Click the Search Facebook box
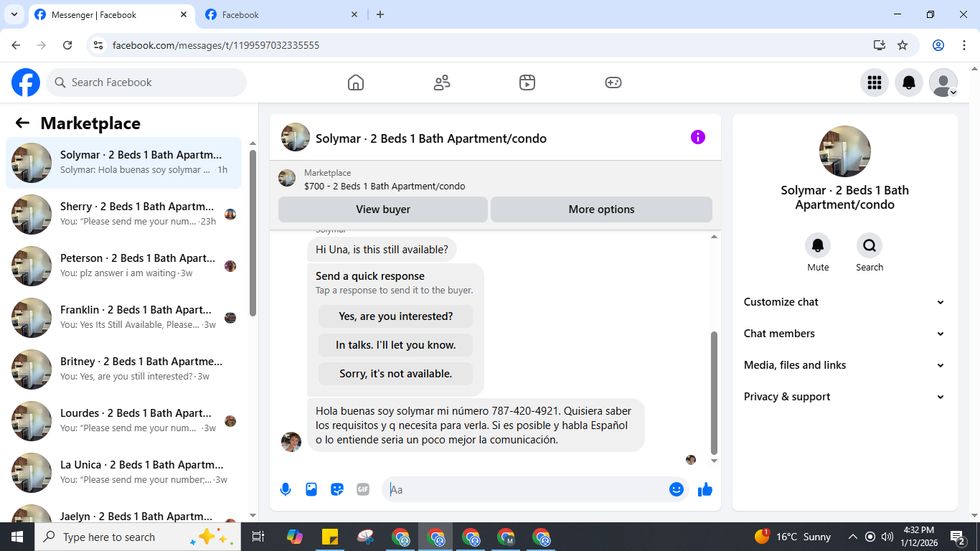Image resolution: width=980 pixels, height=551 pixels. tap(146, 83)
